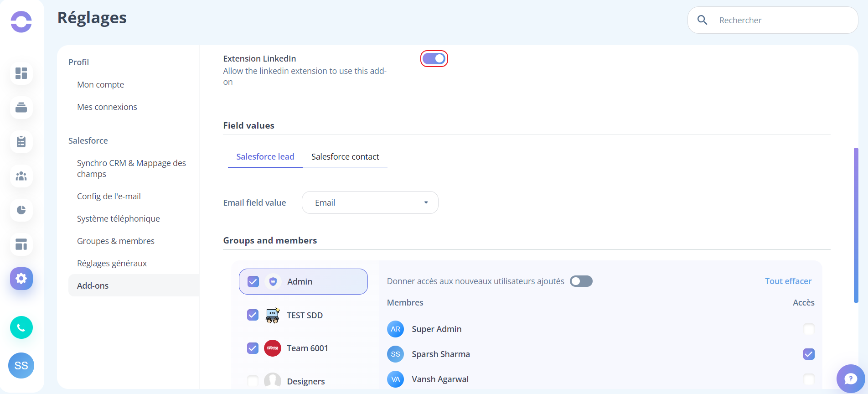
Task: Switch to Salesforce lead tab
Action: pyautogui.click(x=265, y=157)
